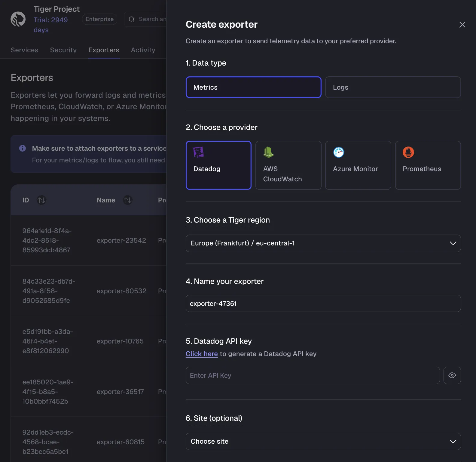The width and height of the screenshot is (476, 462).
Task: Click the region dropdown chevron arrow
Action: 453,243
